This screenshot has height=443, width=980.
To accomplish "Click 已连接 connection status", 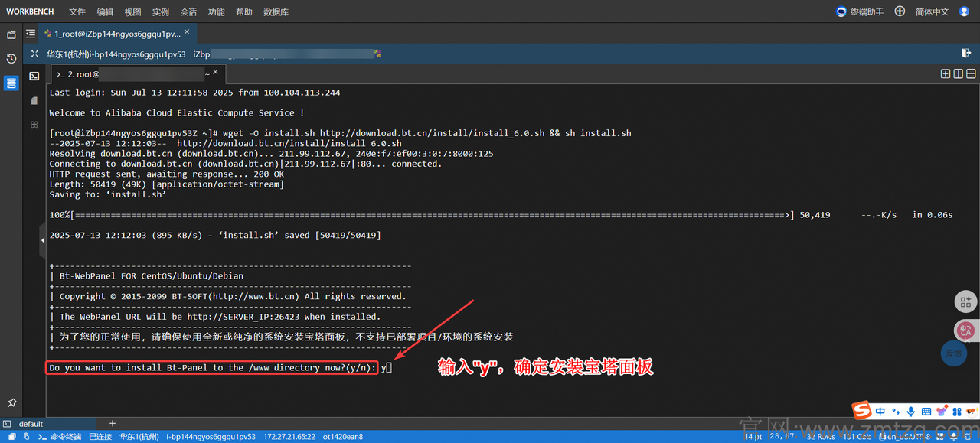I will [100, 437].
